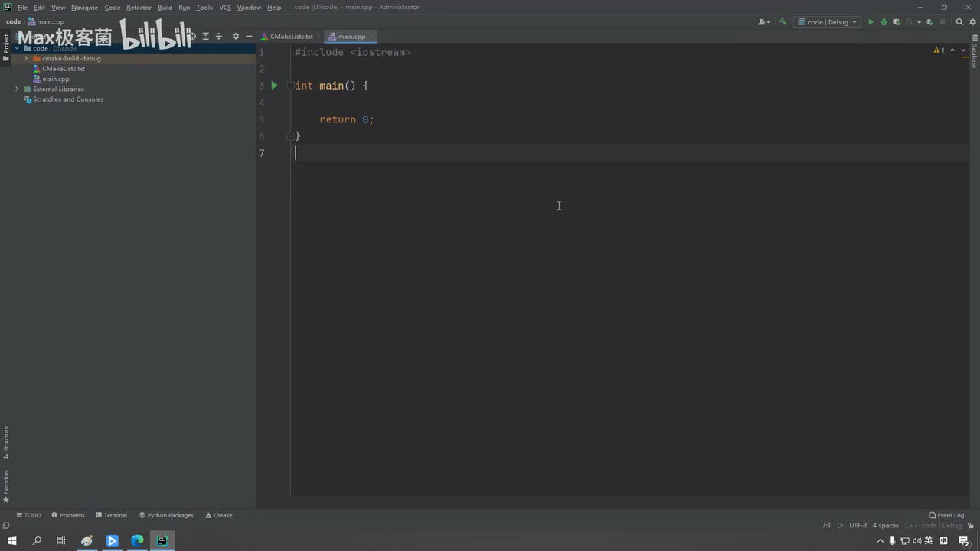Open the Problems tool window
980x551 pixels.
(68, 515)
